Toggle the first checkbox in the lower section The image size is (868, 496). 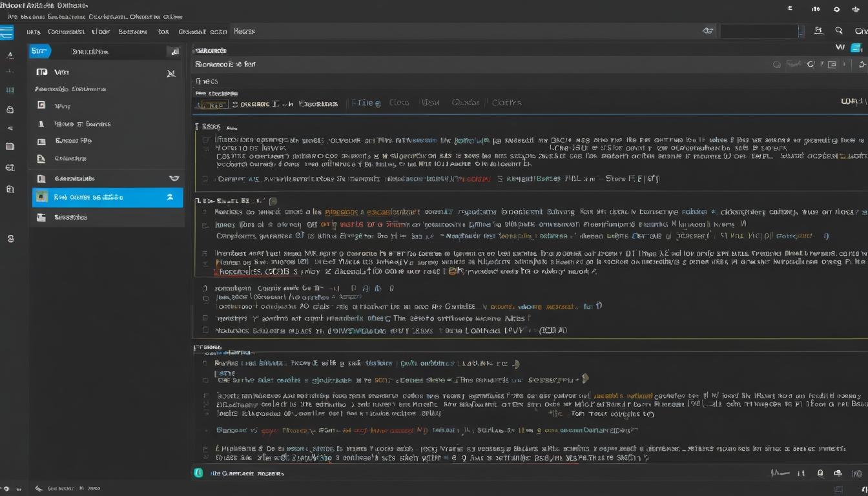point(206,363)
